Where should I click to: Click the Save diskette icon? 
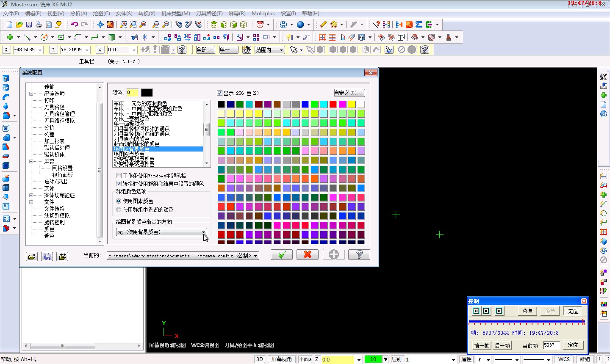[x=29, y=25]
